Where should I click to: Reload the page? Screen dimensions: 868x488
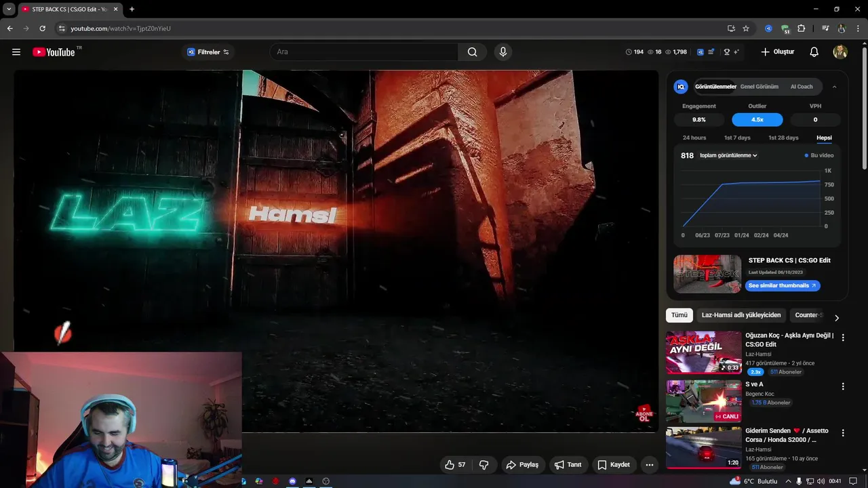coord(42,28)
